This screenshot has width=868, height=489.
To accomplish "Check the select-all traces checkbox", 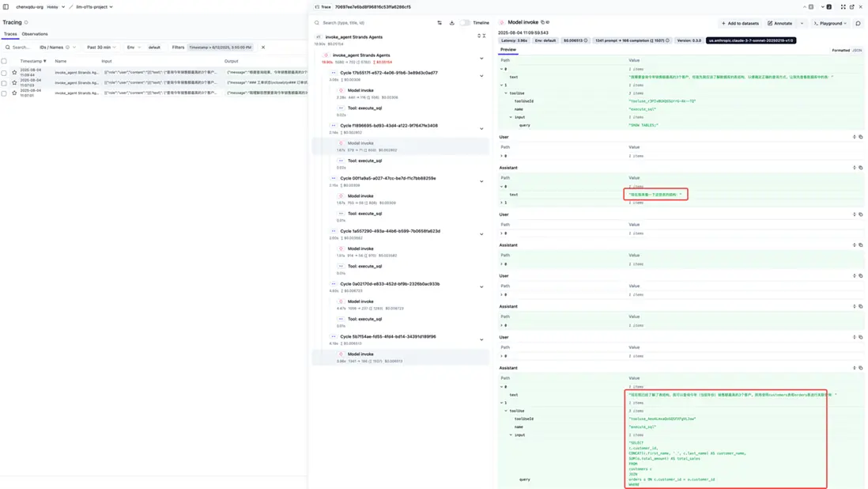I will pos(4,61).
